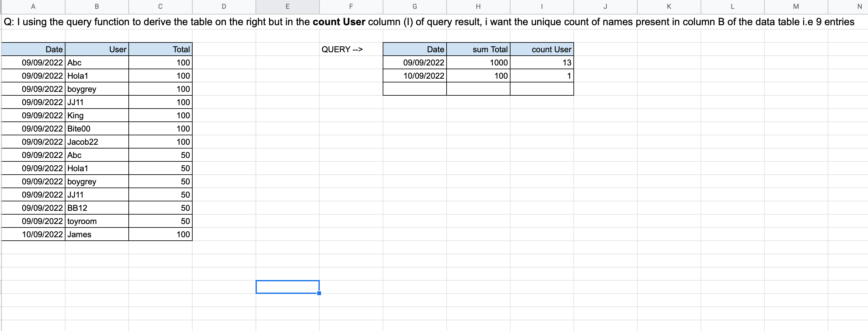Click the King user cell
Image resolution: width=868 pixels, height=331 pixels.
point(97,115)
